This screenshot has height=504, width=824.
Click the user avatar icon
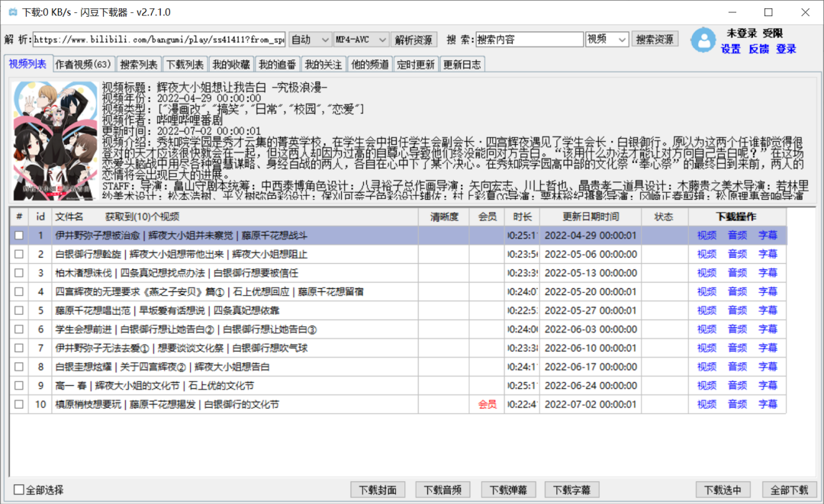coord(703,40)
